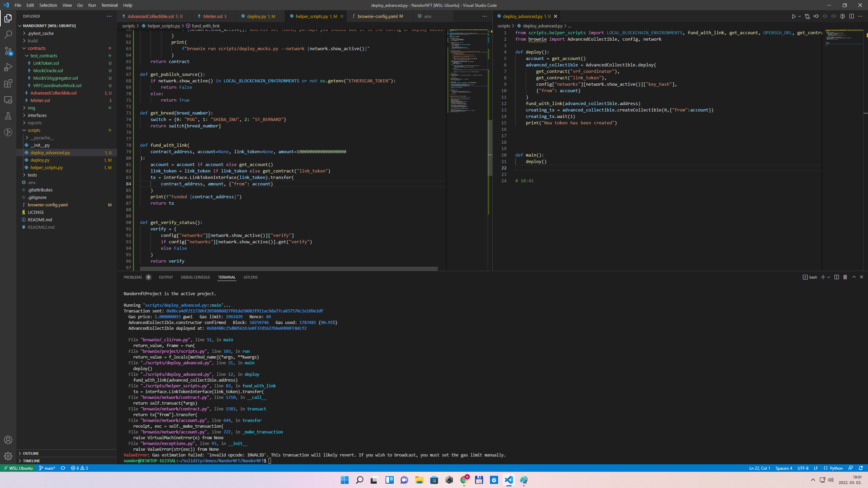Open the brownie-config.yaml editor tab
The image size is (868, 488).
tap(380, 16)
